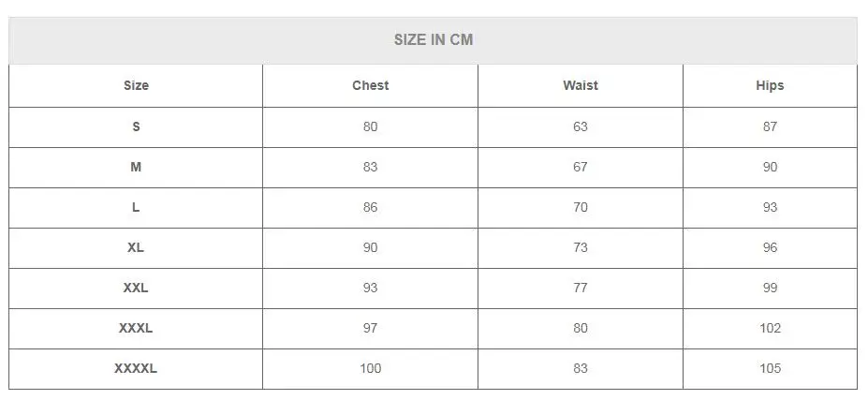Select hips value 105 in last row

tap(770, 368)
